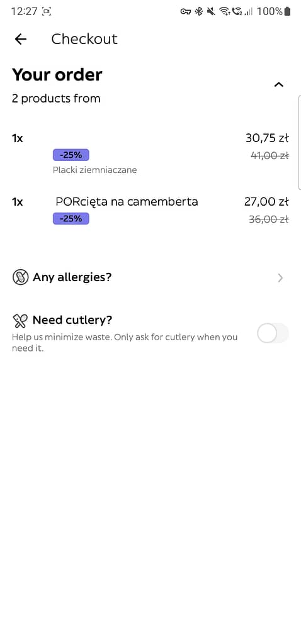Toggle the Need cutlery switch
The image size is (301, 644).
pyautogui.click(x=273, y=333)
